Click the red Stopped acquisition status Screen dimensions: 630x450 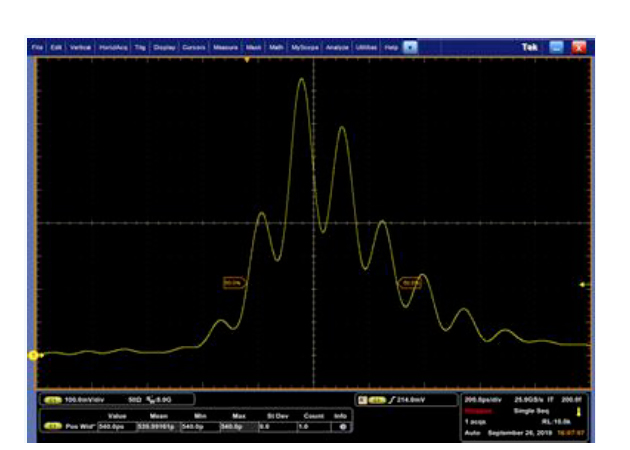coord(478,411)
